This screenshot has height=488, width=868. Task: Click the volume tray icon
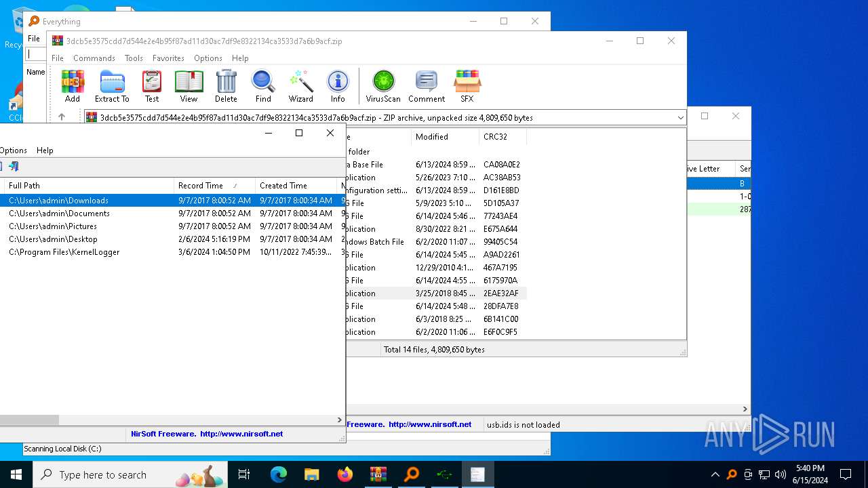[781, 474]
